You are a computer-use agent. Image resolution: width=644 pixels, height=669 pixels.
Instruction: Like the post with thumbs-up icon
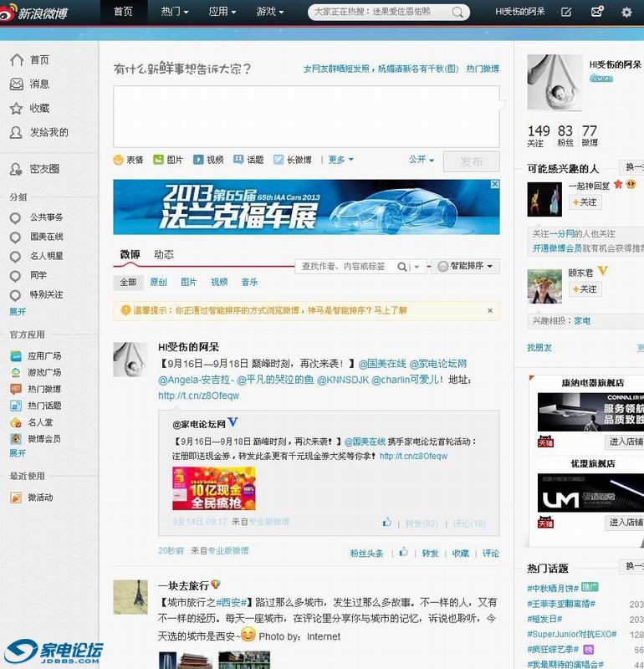tap(403, 553)
